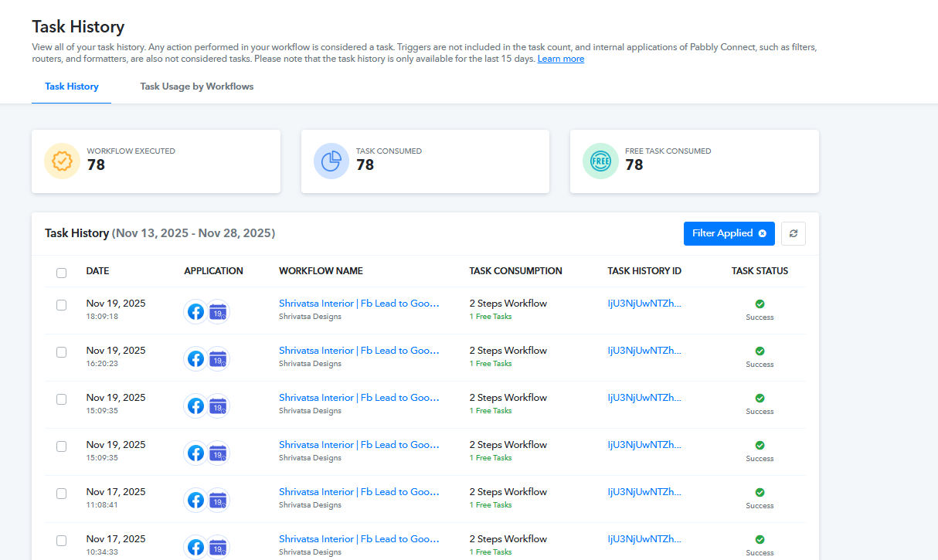Click the Workflow Executed badge icon
This screenshot has height=560, width=938.
[x=62, y=161]
